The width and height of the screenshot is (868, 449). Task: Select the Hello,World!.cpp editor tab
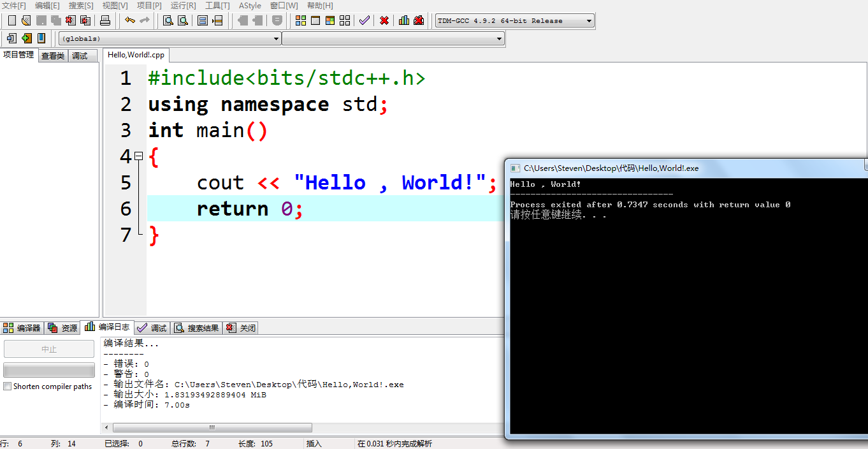click(136, 55)
